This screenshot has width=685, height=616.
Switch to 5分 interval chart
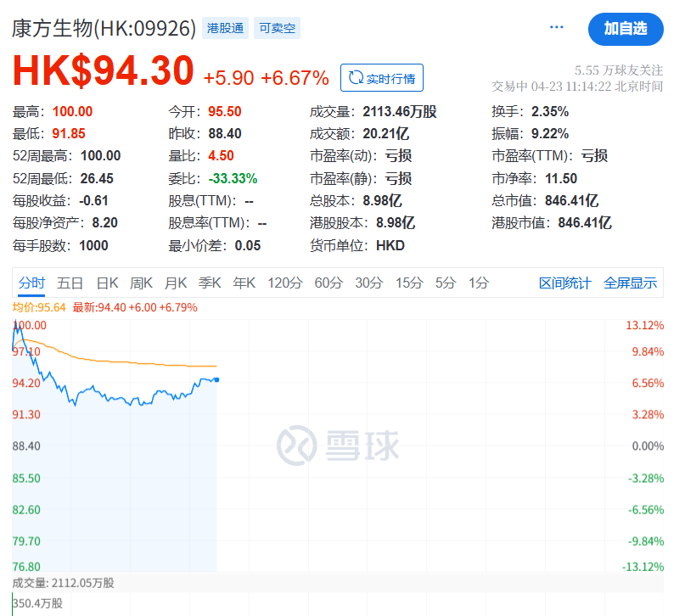click(445, 283)
